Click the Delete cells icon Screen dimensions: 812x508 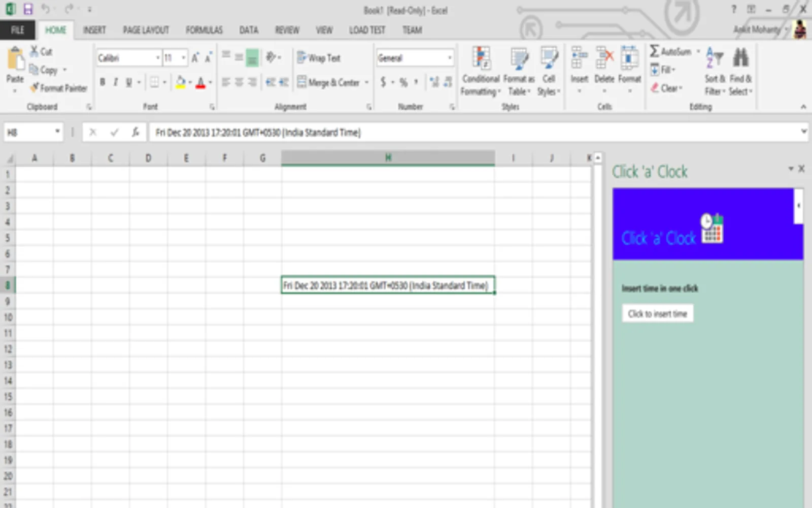pos(604,58)
